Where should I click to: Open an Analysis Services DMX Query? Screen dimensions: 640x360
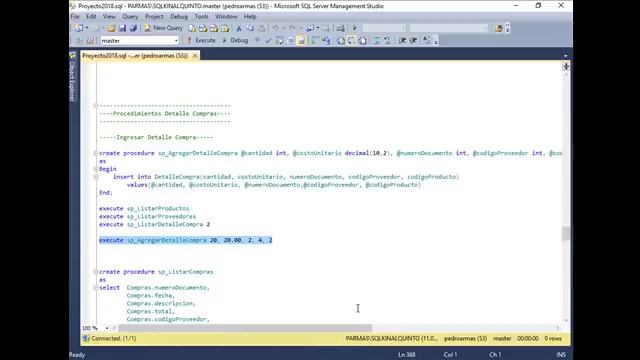(x=214, y=28)
